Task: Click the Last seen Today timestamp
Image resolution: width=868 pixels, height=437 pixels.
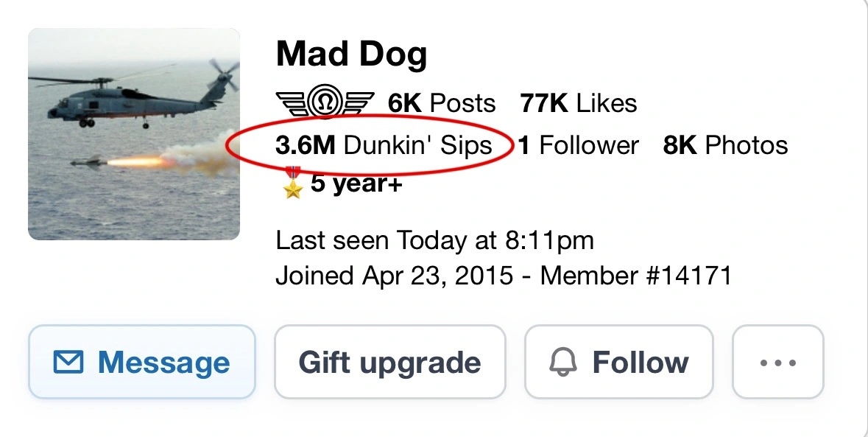Action: click(434, 240)
